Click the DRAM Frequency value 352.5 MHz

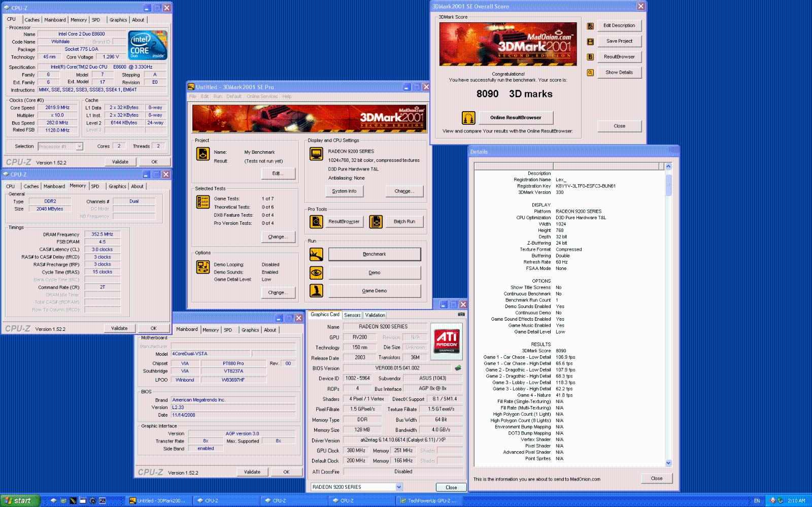(102, 234)
